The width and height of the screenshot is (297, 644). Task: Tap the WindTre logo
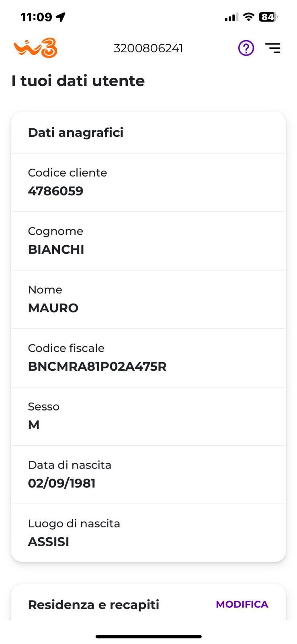tap(36, 48)
